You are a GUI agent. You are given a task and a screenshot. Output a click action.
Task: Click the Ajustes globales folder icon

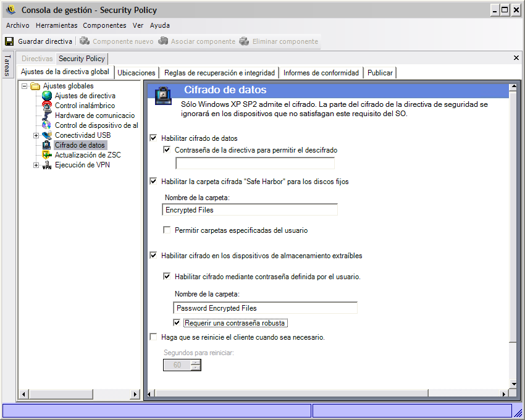point(35,86)
